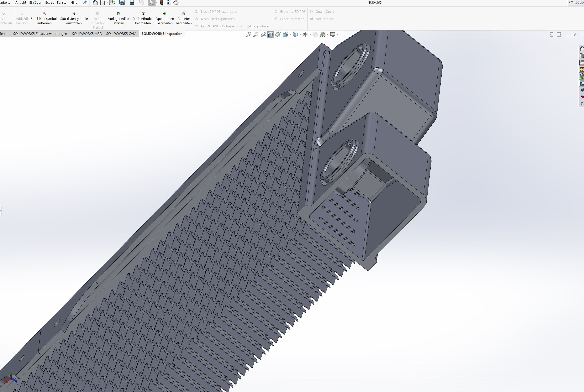The height and width of the screenshot is (392, 584).
Task: Toggle the menu bar pin
Action: [85, 3]
